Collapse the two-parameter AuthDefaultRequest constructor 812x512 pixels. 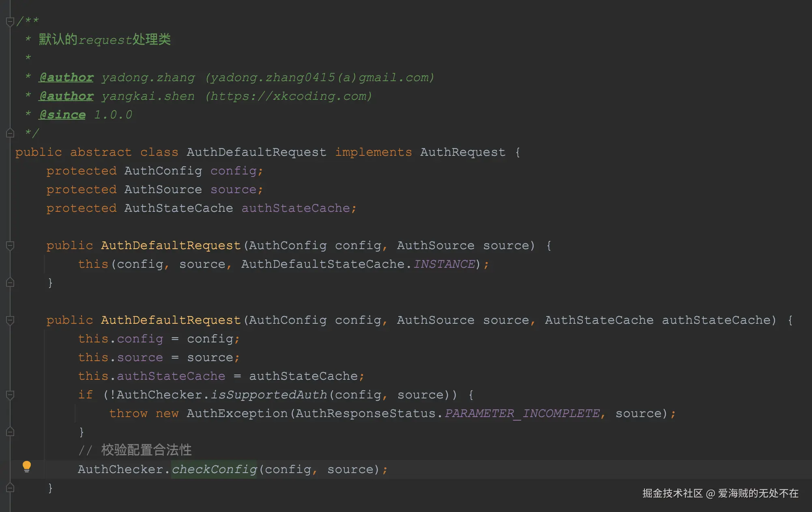coord(11,245)
